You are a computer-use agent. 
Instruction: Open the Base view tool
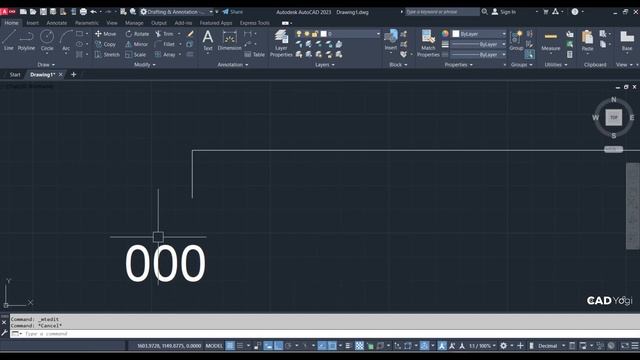pos(627,40)
